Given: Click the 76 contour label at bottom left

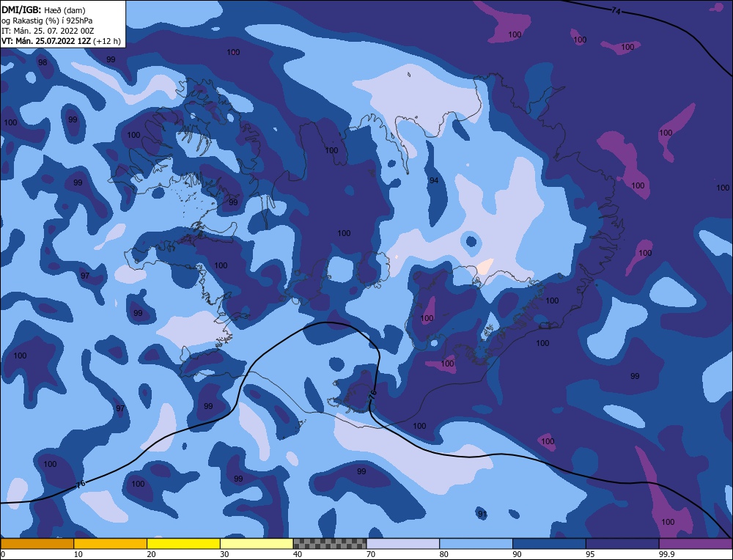Looking at the screenshot, I should coord(81,484).
